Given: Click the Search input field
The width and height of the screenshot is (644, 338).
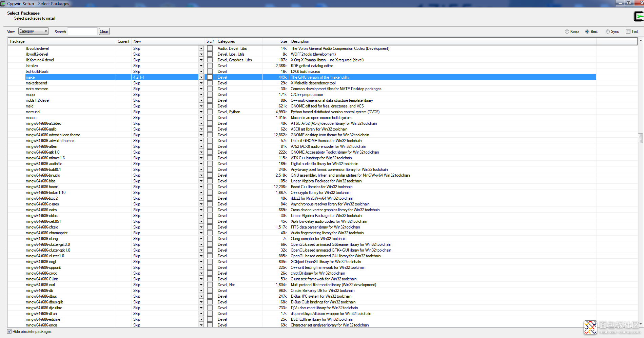Looking at the screenshot, I should coord(82,32).
